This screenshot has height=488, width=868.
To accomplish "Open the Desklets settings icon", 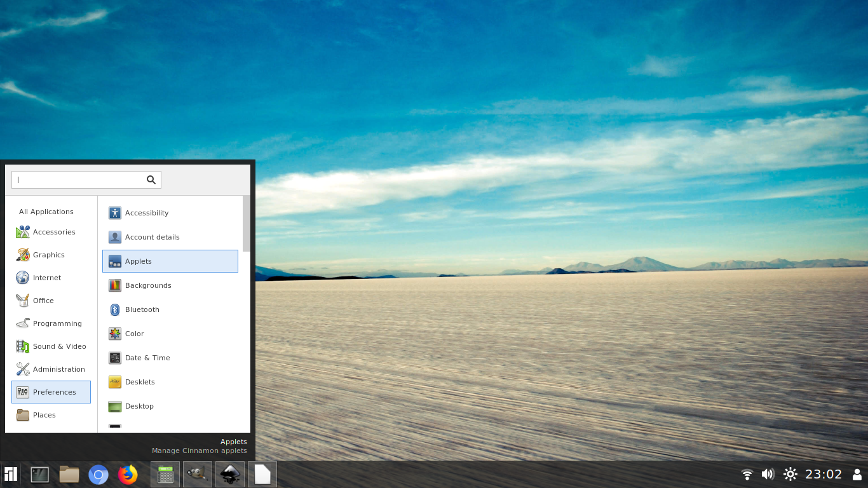I will pos(114,382).
